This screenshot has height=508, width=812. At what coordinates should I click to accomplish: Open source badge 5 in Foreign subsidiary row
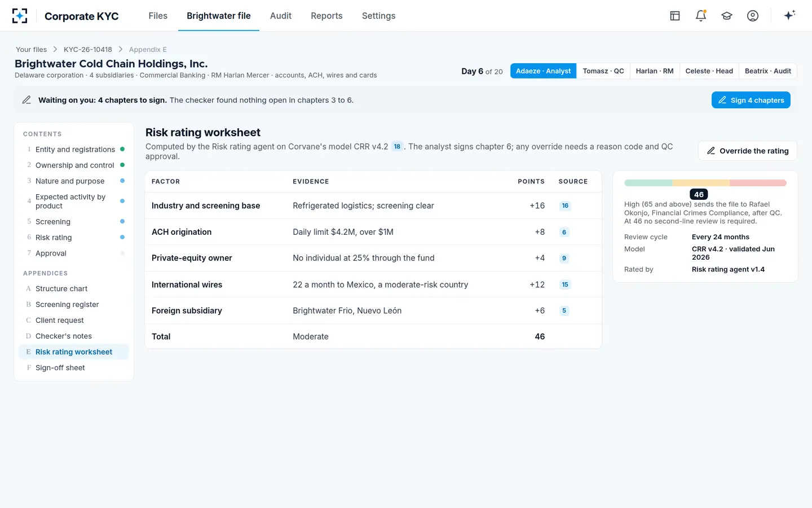[564, 310]
